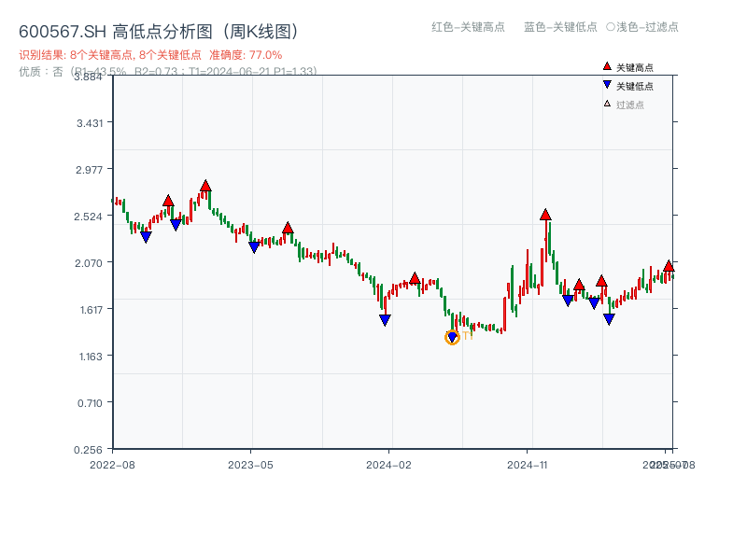Select the blue low triangle above the 2023-05 label
The image size is (747, 560).
[x=254, y=247]
